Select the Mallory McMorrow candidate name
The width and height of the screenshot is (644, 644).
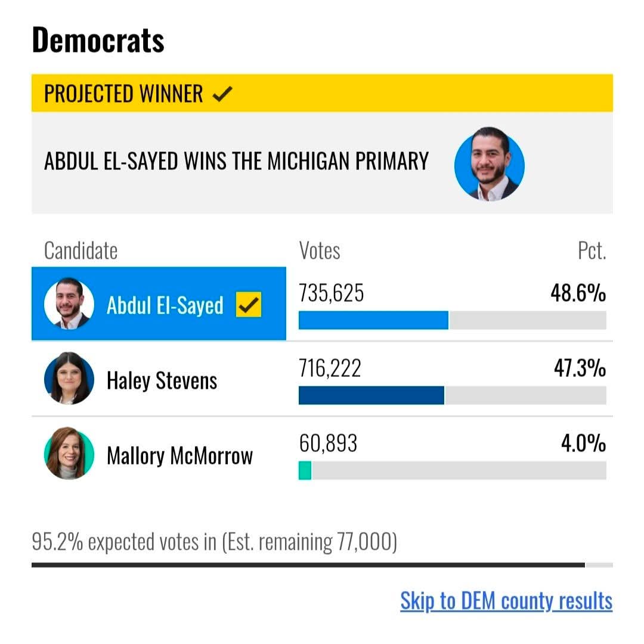click(179, 456)
